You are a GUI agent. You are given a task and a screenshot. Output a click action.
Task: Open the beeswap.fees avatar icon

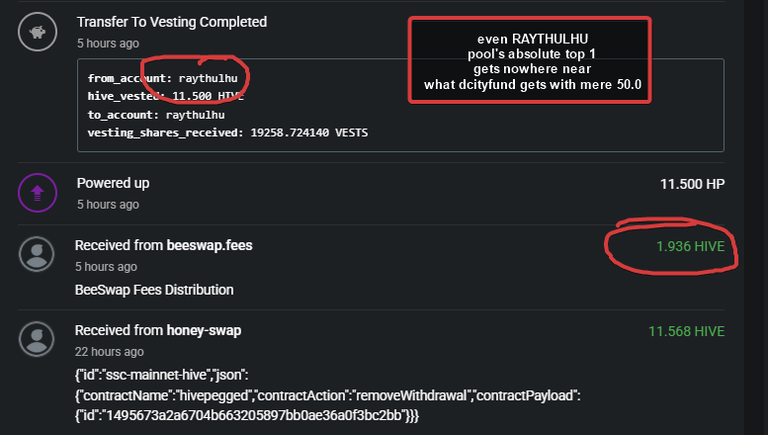pos(37,254)
